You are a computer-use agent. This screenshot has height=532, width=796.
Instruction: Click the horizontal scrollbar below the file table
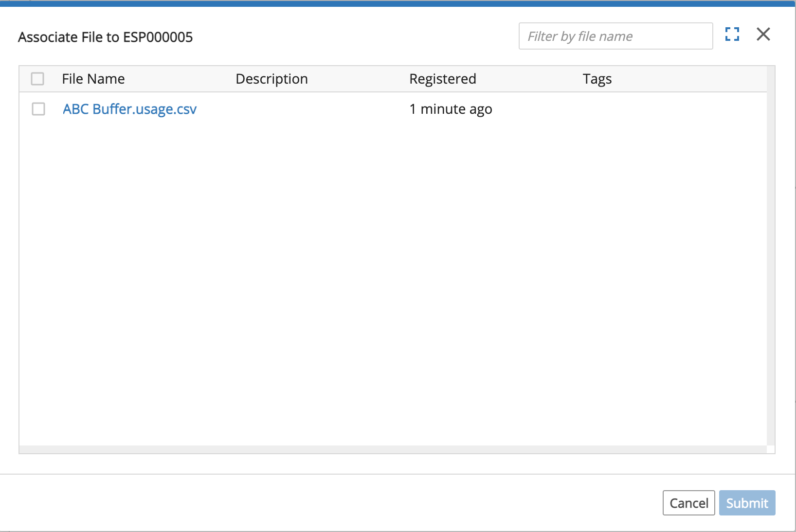tap(393, 449)
